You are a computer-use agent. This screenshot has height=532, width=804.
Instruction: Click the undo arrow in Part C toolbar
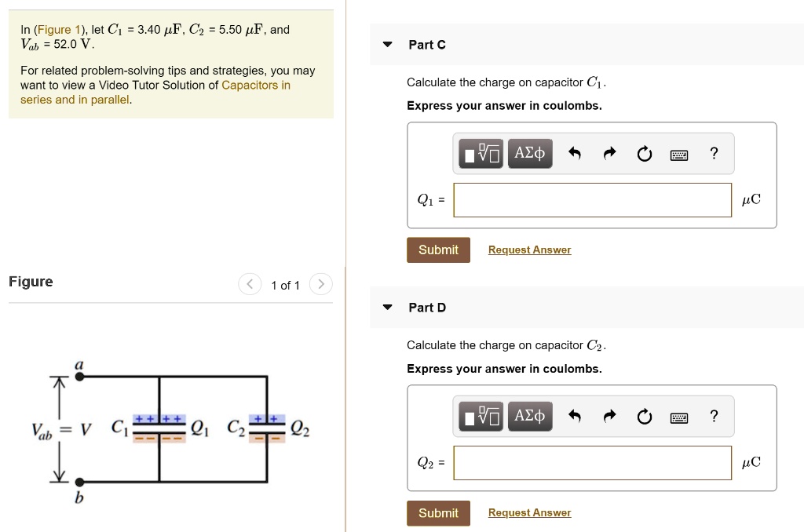coord(574,153)
